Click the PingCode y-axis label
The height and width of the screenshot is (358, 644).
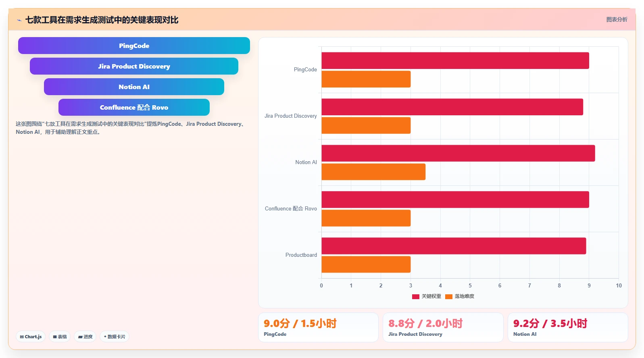[x=305, y=70]
